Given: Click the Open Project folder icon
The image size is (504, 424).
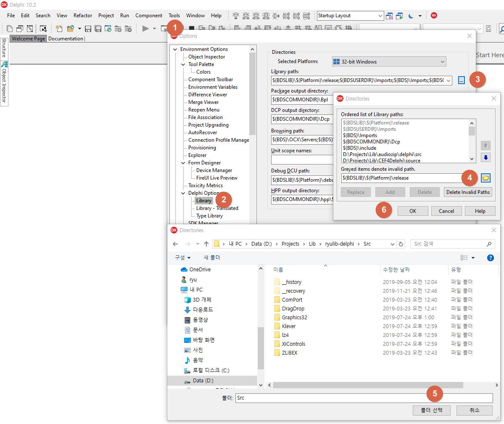Looking at the screenshot, I should pyautogui.click(x=70, y=29).
